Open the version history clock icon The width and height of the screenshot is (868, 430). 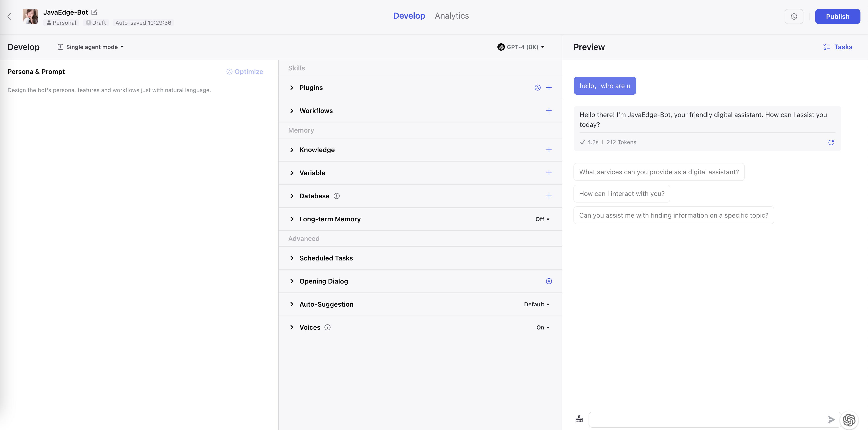click(x=794, y=16)
